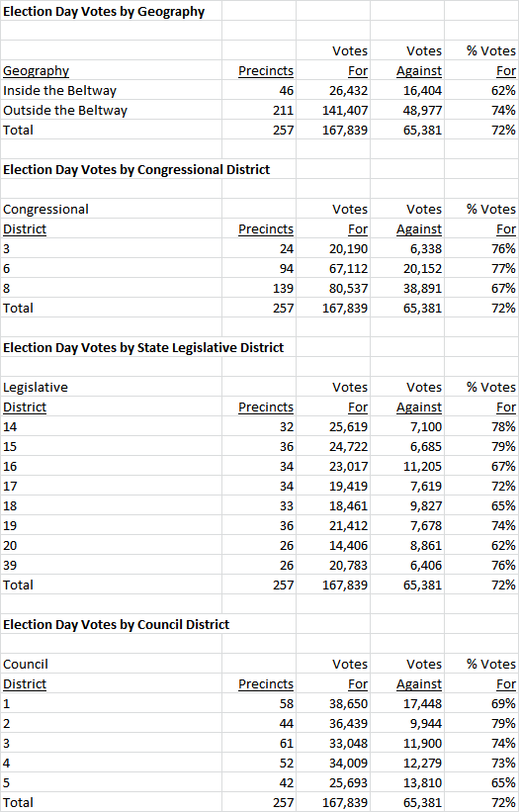Select the 'Election Day Votes by Council District' heading
Image resolution: width=519 pixels, height=812 pixels.
pyautogui.click(x=116, y=624)
